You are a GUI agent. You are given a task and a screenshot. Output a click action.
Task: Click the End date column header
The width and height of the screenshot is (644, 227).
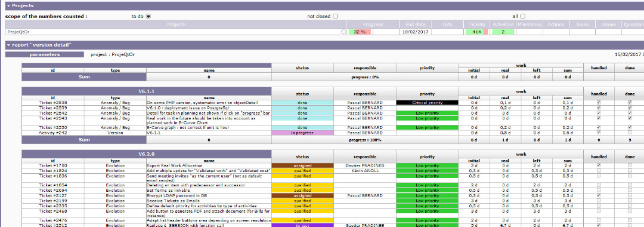[415, 24]
